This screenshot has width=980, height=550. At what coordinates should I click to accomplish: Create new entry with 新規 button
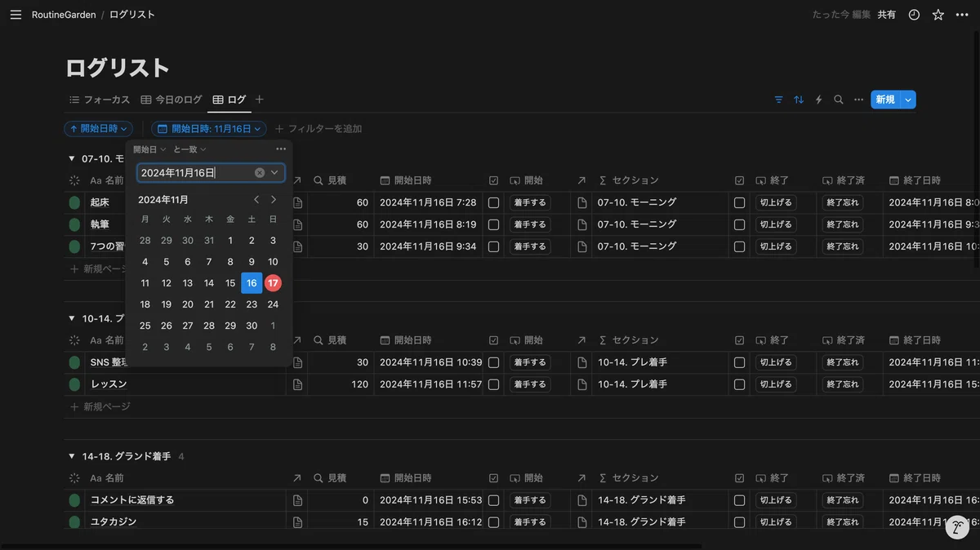coord(885,100)
